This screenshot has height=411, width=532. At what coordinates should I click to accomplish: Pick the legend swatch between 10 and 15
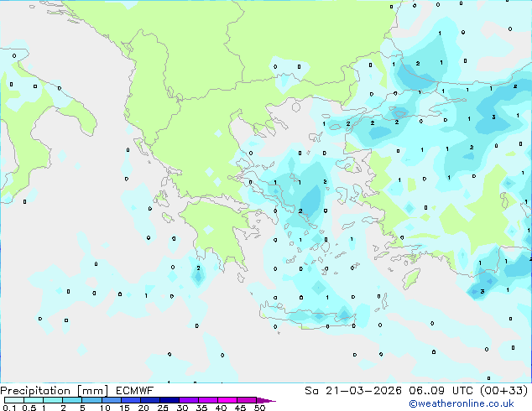pyautogui.click(x=112, y=400)
